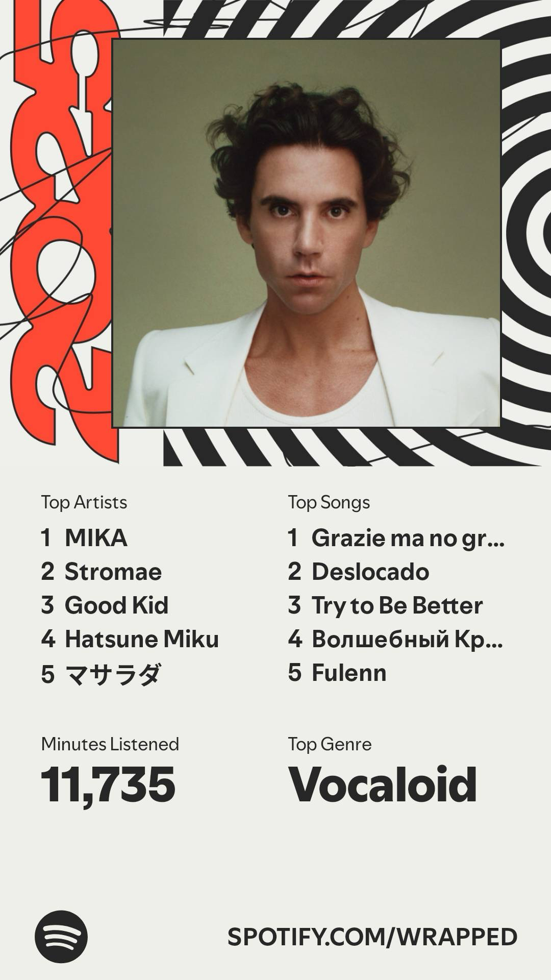
Task: Tap the Spotify logo icon
Action: coord(61,937)
